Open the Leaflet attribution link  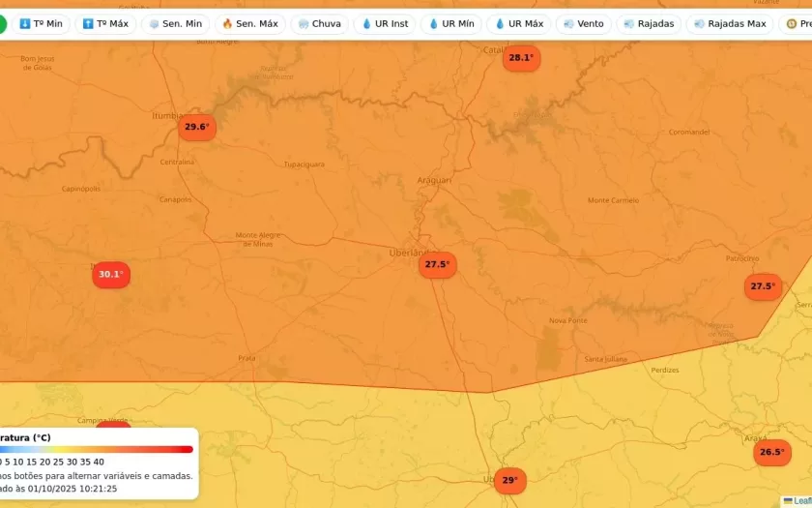pyautogui.click(x=800, y=500)
